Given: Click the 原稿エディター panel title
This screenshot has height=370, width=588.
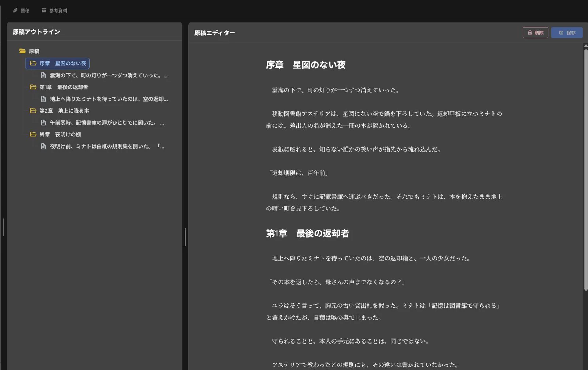Looking at the screenshot, I should 215,33.
